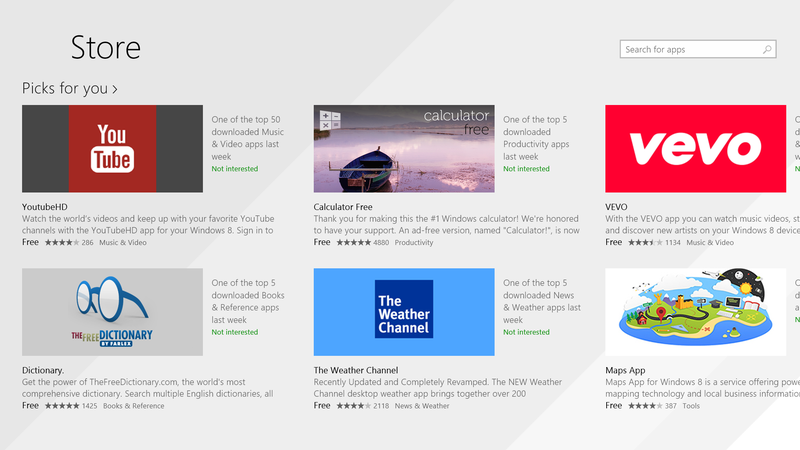Select The Weather Channel app title
The width and height of the screenshot is (800, 450).
tap(356, 370)
